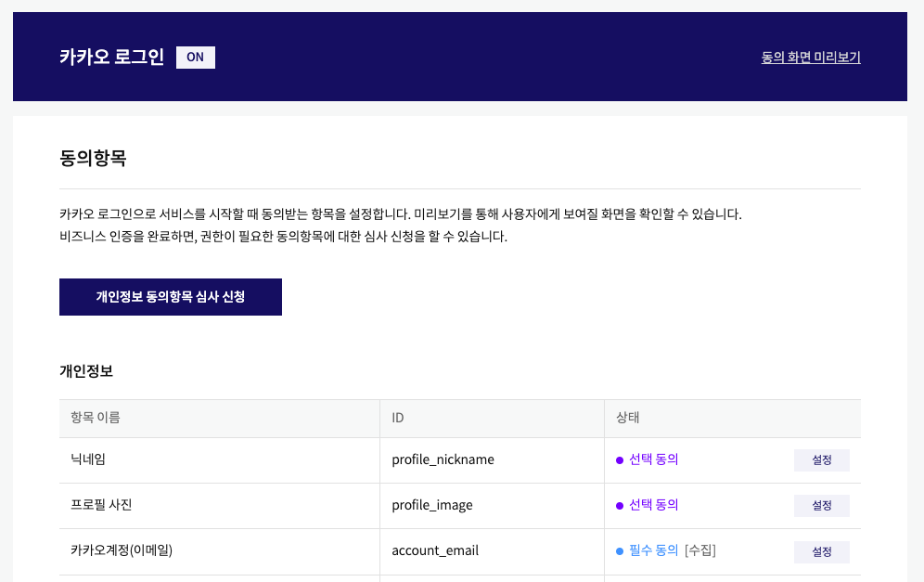This screenshot has width=924, height=582.
Task: Select the 프로필 사진 item name cell
Action: pyautogui.click(x=219, y=505)
